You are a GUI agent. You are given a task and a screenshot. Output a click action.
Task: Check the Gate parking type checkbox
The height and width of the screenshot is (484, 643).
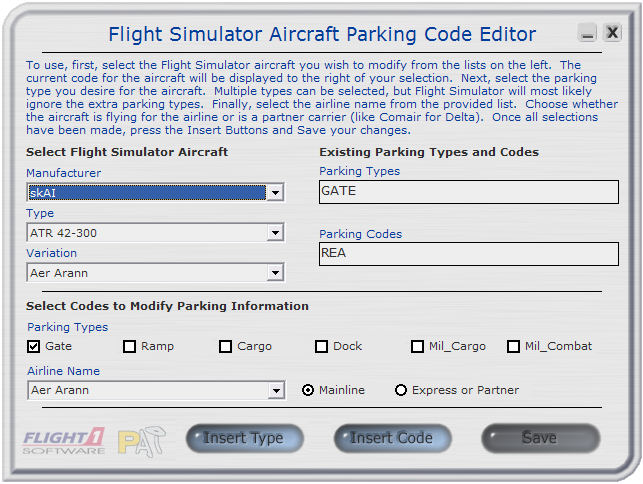pos(34,347)
